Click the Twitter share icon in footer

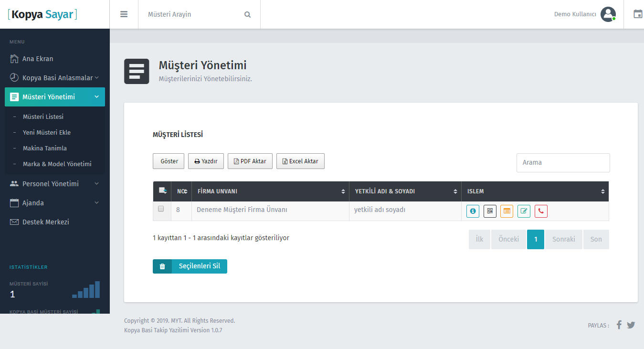631,325
